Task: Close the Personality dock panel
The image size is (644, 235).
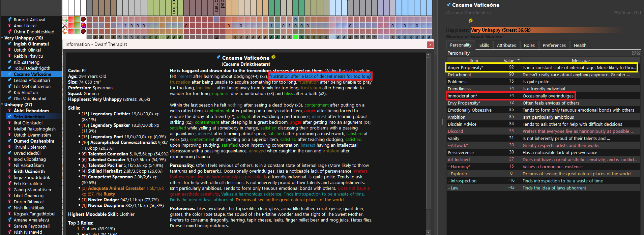Action: pos(638,53)
